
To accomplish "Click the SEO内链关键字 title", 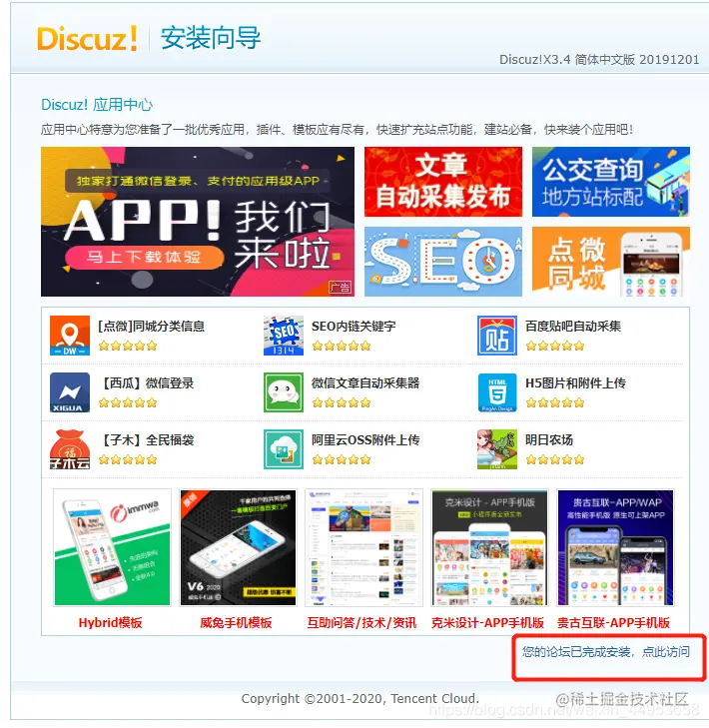I will pyautogui.click(x=354, y=327).
